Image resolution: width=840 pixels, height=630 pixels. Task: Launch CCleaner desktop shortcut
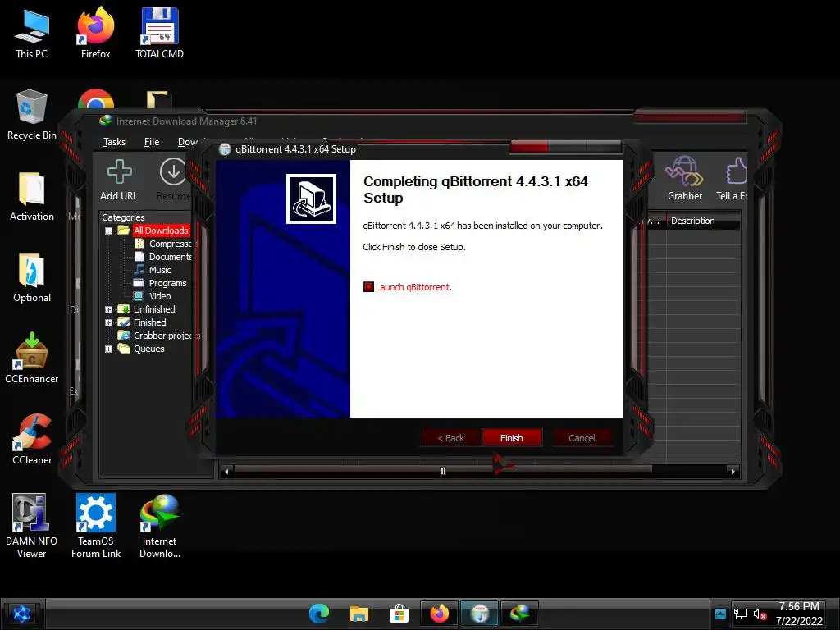point(32,440)
